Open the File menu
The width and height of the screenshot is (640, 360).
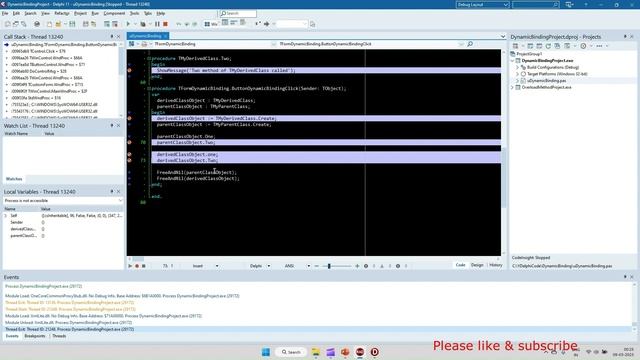[x=5, y=13]
